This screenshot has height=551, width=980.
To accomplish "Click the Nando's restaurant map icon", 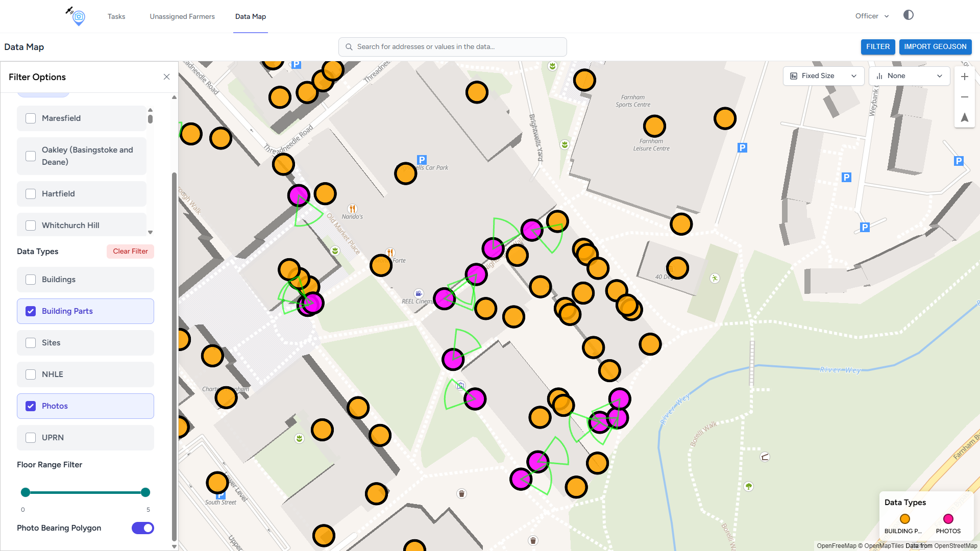I will click(x=352, y=209).
